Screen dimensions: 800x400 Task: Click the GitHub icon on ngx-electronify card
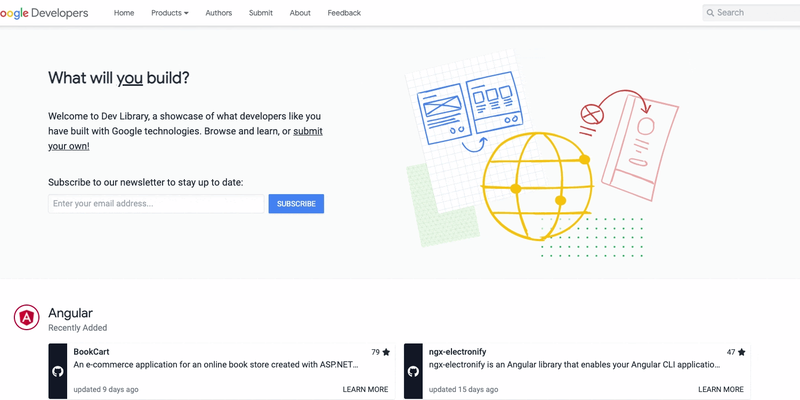(x=413, y=371)
